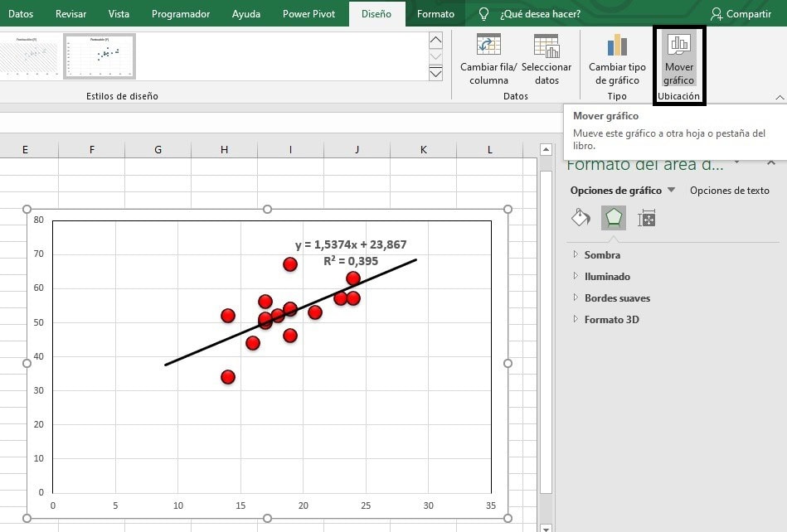This screenshot has width=787, height=532.
Task: Open the Opciones de gráfico dropdown
Action: tap(673, 190)
